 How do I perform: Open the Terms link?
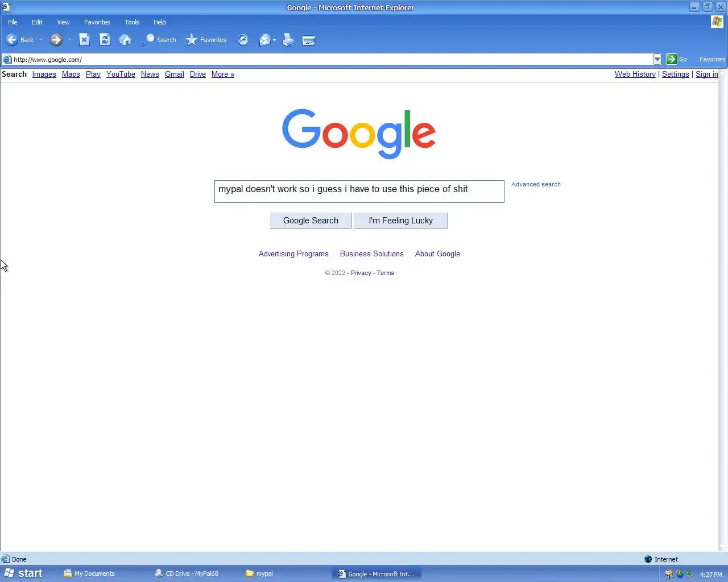(x=386, y=273)
